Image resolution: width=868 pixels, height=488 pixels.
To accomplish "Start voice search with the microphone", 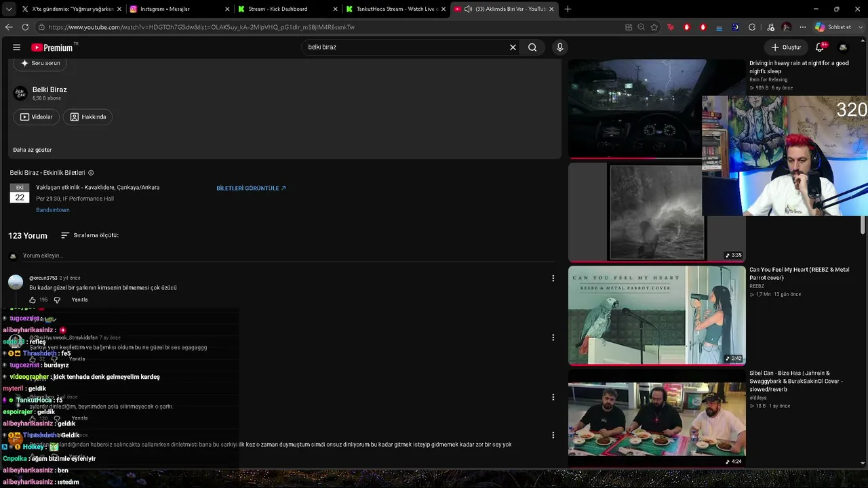I will click(559, 47).
